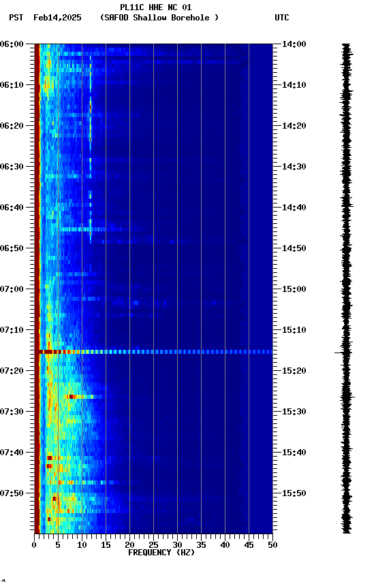Click the 14:30 UTC time label
376x588 pixels.
point(294,167)
